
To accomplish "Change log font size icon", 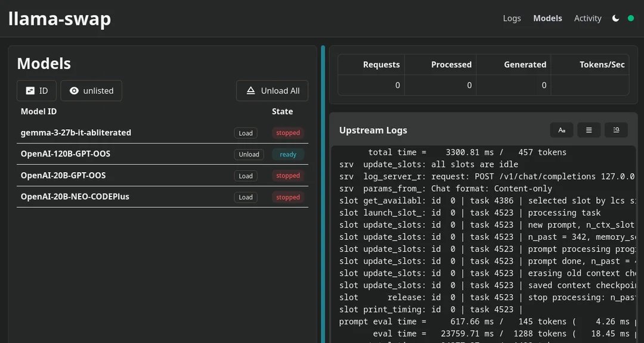I will (562, 130).
